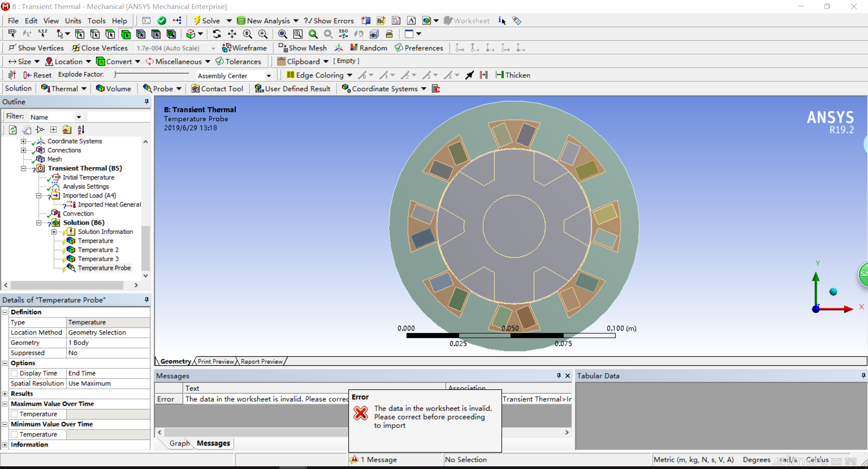Switch to the Report Preview tab
The width and height of the screenshot is (868, 469).
pos(261,361)
